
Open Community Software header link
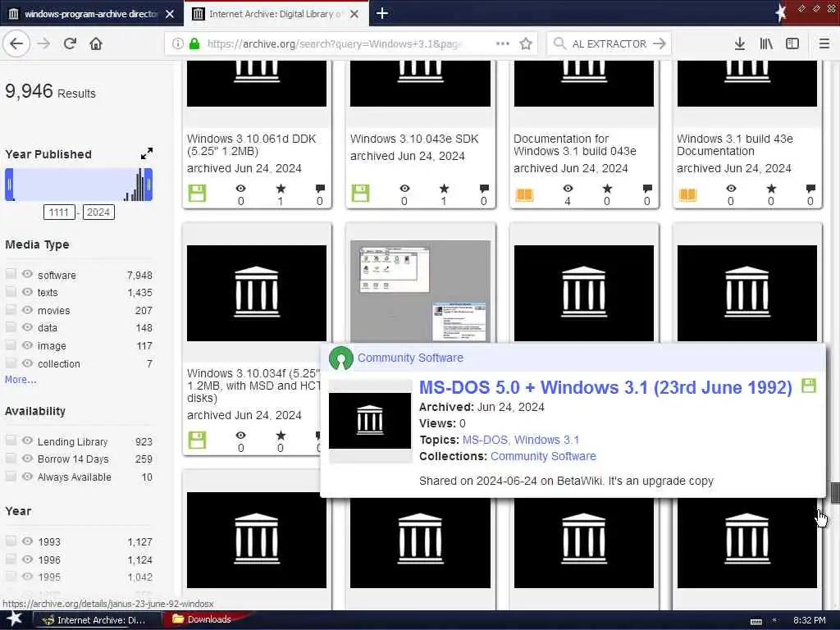[x=410, y=358]
